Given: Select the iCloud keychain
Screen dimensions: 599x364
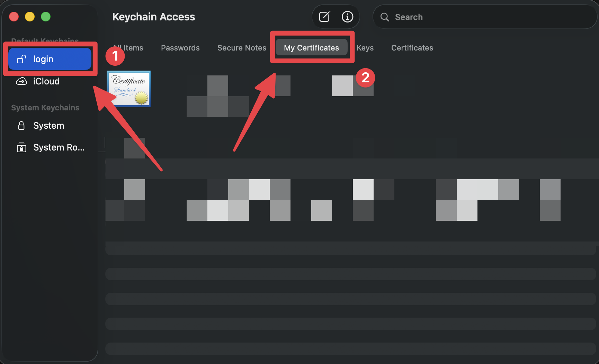Looking at the screenshot, I should [46, 81].
